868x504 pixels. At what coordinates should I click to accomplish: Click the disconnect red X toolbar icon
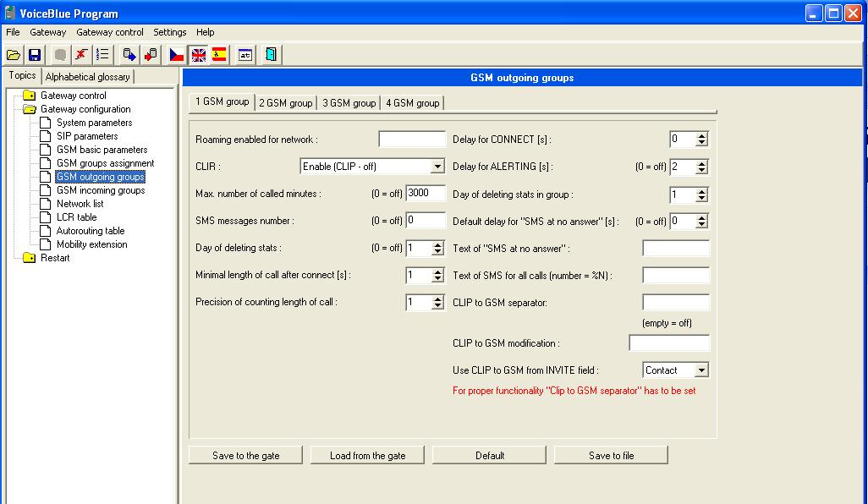81,55
